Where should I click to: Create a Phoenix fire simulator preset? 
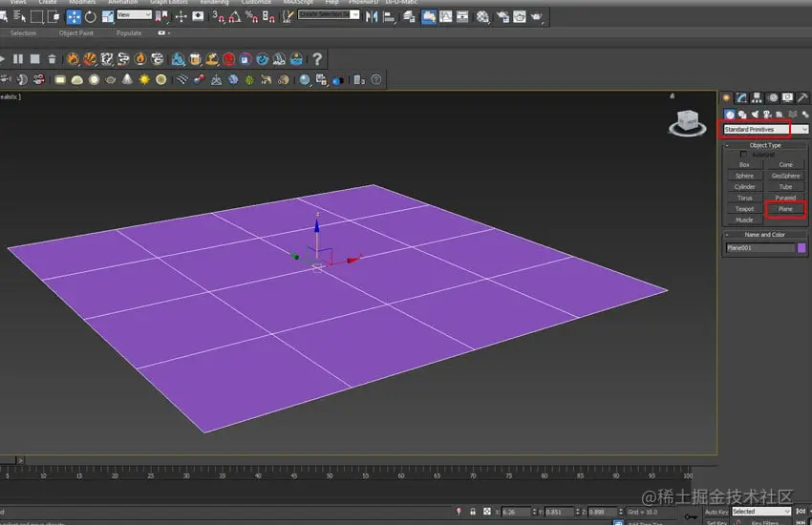[x=73, y=59]
